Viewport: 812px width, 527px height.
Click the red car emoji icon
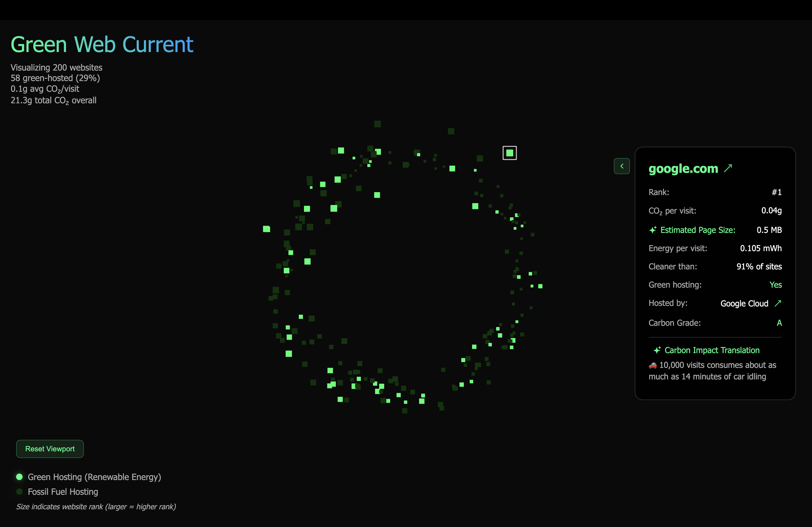653,365
